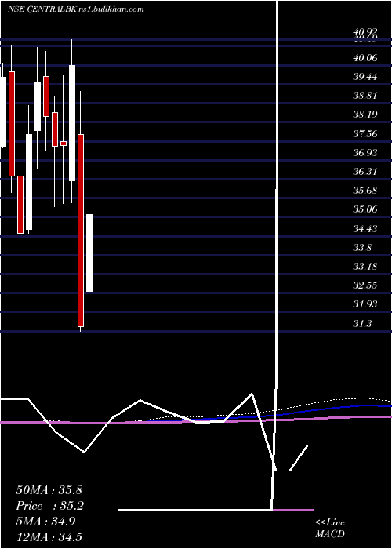Click the 38.81 price axis label
The height and width of the screenshot is (549, 392).
pyautogui.click(x=365, y=95)
